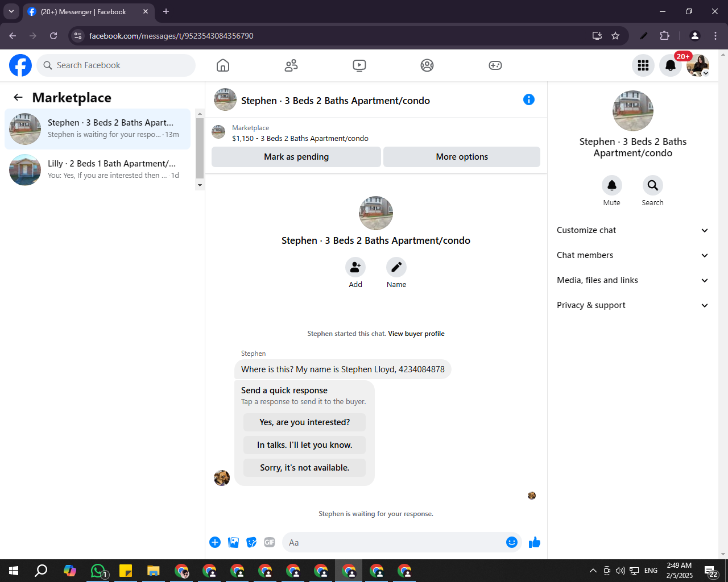The height and width of the screenshot is (582, 728).
Task: Open Windows Start menu
Action: tap(14, 571)
